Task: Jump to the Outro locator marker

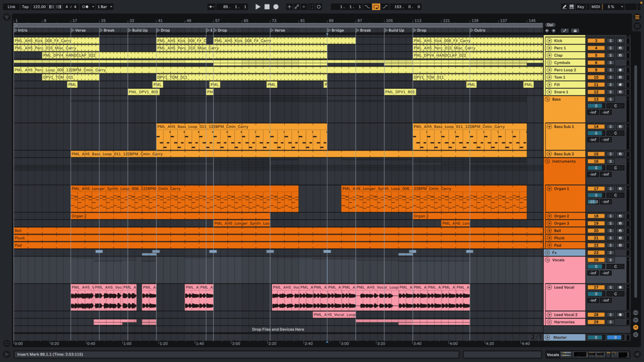Action: 472,30
